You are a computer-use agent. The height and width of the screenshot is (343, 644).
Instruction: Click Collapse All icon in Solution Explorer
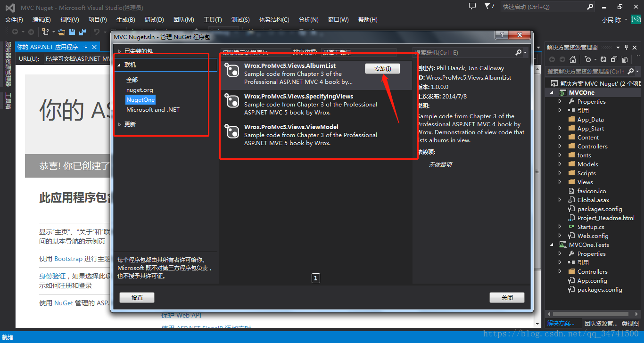point(613,59)
